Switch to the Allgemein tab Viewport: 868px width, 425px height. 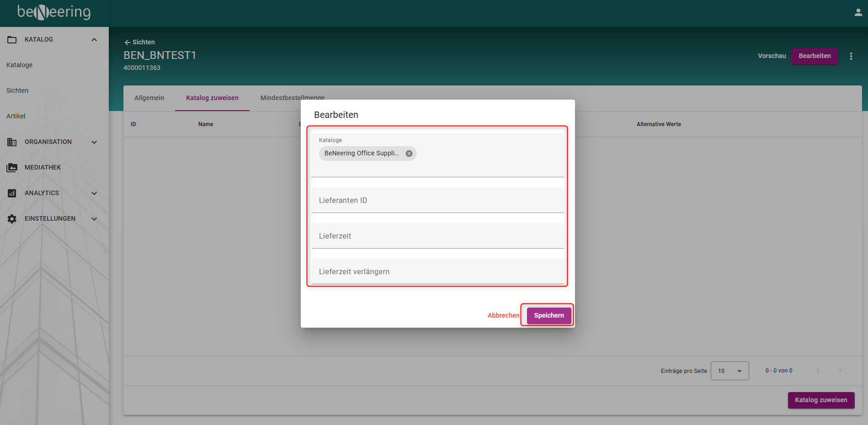click(149, 98)
